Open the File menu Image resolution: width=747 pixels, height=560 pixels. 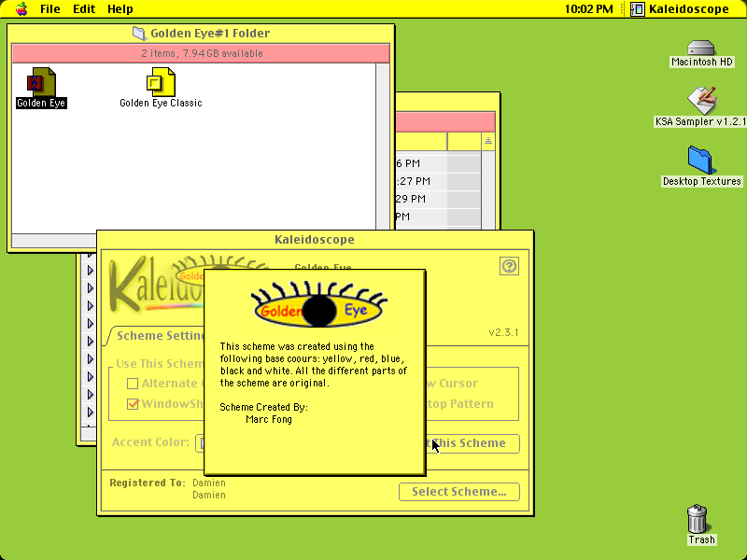[x=50, y=9]
